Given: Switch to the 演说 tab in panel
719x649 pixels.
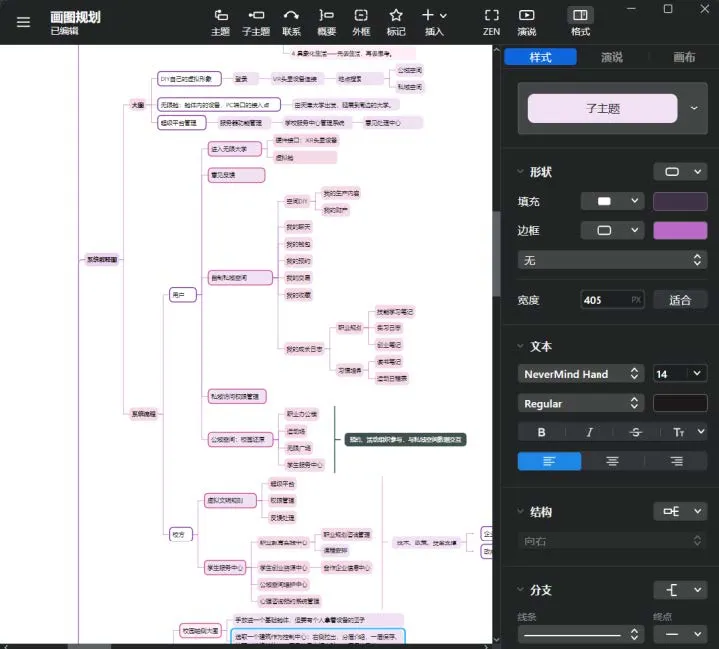Looking at the screenshot, I should click(612, 57).
